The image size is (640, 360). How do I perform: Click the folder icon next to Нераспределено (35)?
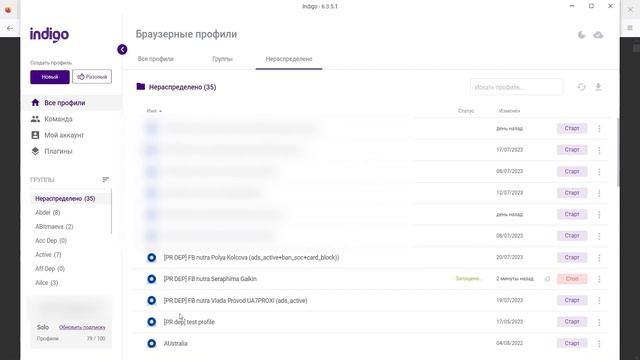point(141,87)
